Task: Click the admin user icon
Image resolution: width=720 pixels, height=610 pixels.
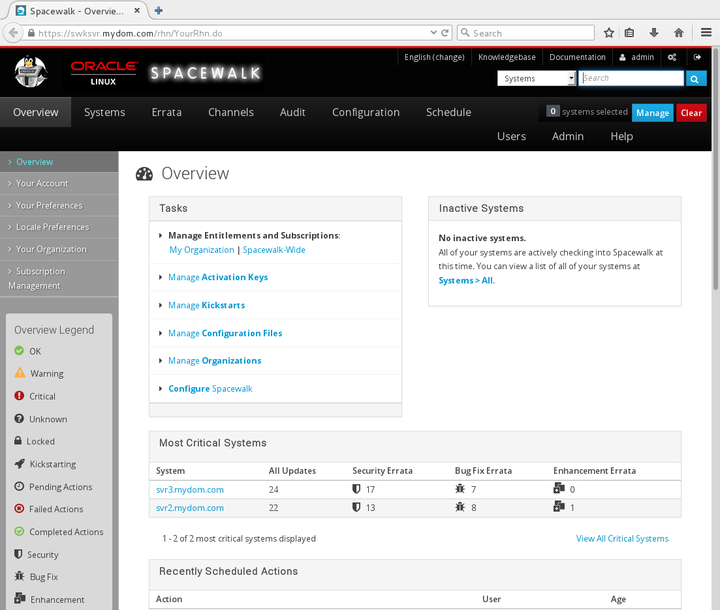Action: (623, 57)
